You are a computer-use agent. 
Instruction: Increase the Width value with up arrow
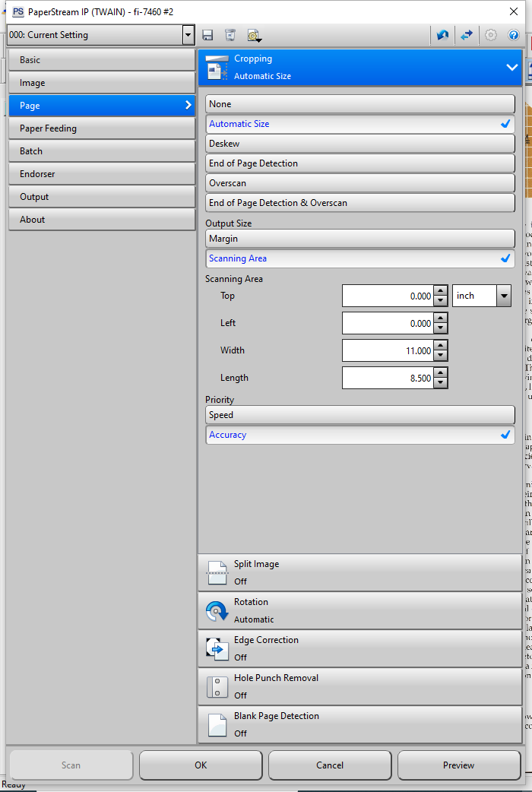pyautogui.click(x=440, y=345)
